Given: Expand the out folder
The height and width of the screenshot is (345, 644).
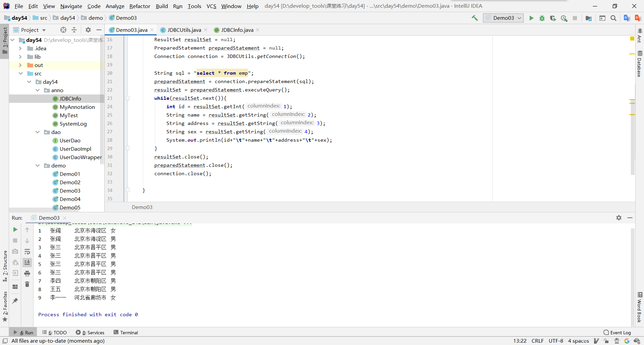Looking at the screenshot, I should tap(20, 65).
